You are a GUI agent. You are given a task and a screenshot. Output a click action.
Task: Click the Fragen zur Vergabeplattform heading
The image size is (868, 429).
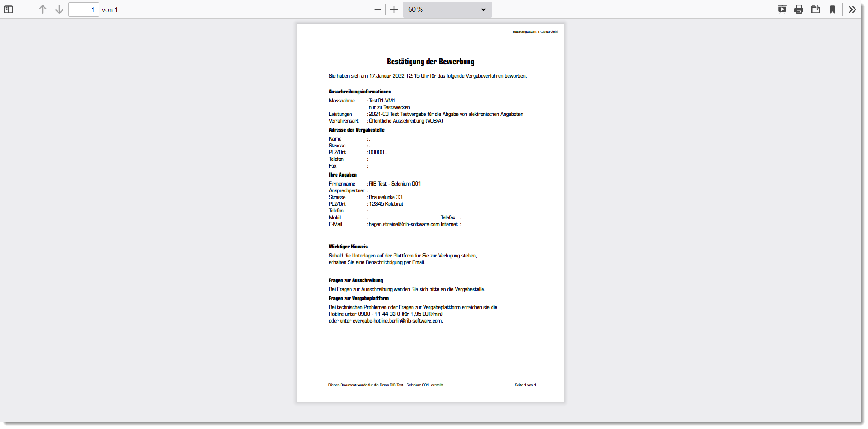(x=359, y=298)
